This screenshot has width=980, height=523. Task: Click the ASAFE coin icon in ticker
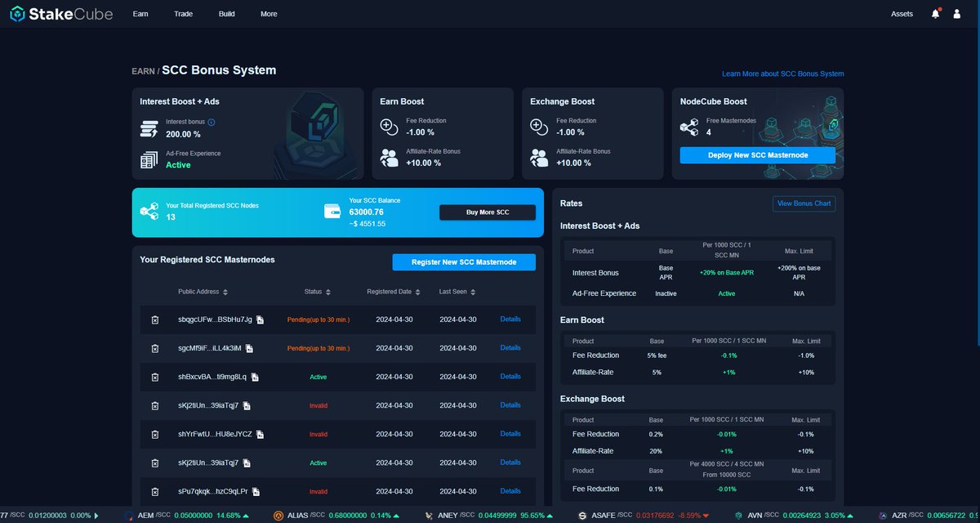click(x=582, y=516)
